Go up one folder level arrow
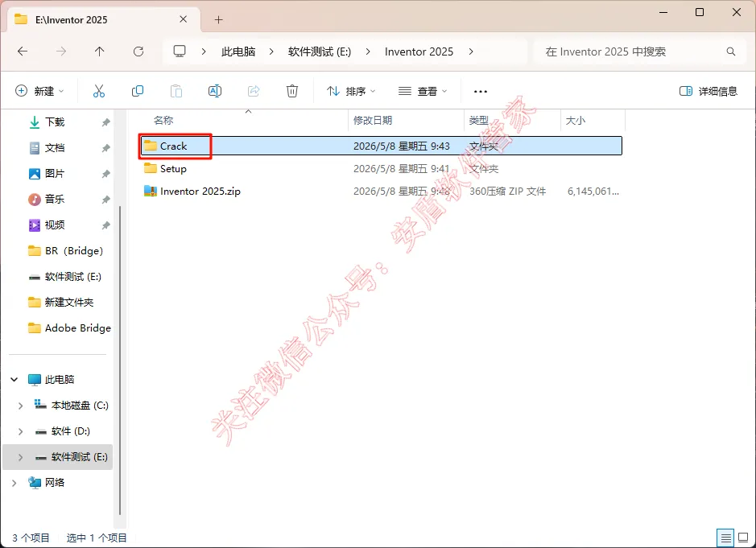 click(99, 52)
